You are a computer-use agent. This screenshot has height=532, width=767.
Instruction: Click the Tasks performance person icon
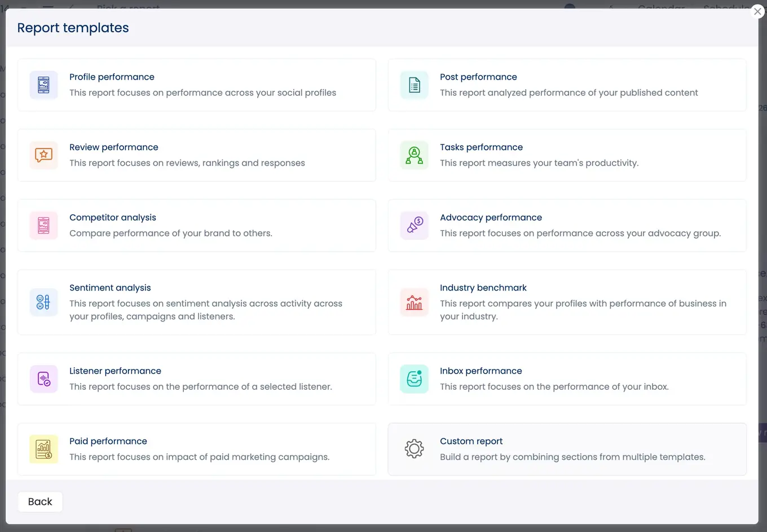point(414,155)
